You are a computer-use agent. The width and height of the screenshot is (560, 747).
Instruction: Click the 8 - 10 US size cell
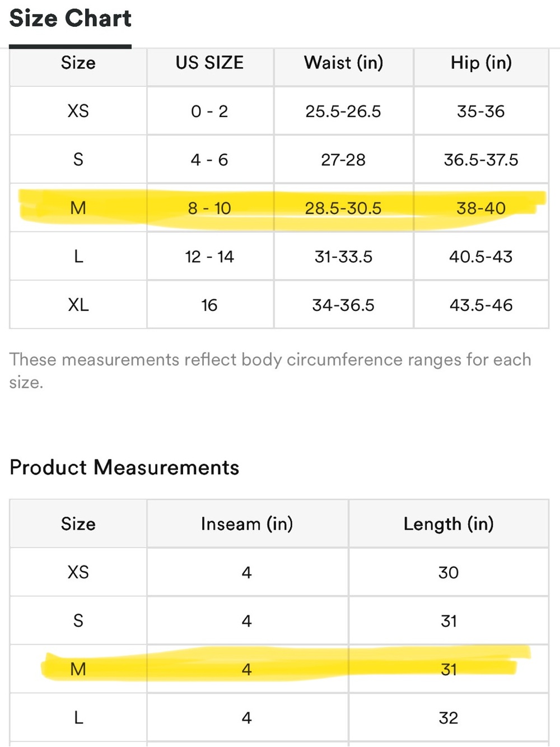210,208
